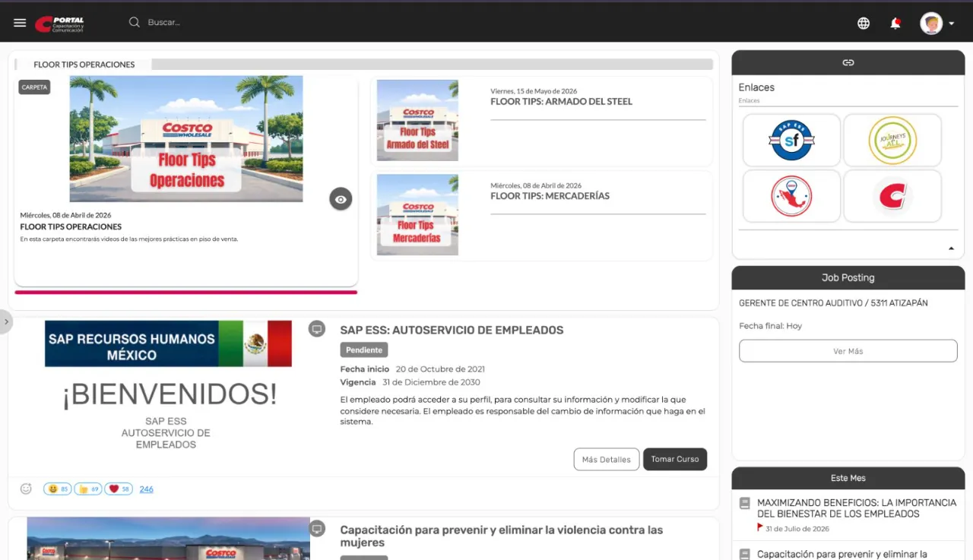Open the hamburger navigation menu
This screenshot has width=973, height=560.
pos(20,23)
